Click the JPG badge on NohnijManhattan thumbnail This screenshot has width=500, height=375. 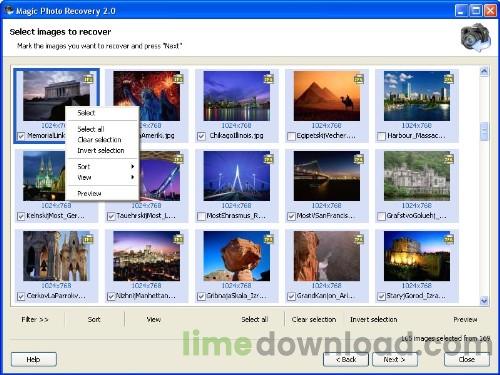tap(178, 239)
